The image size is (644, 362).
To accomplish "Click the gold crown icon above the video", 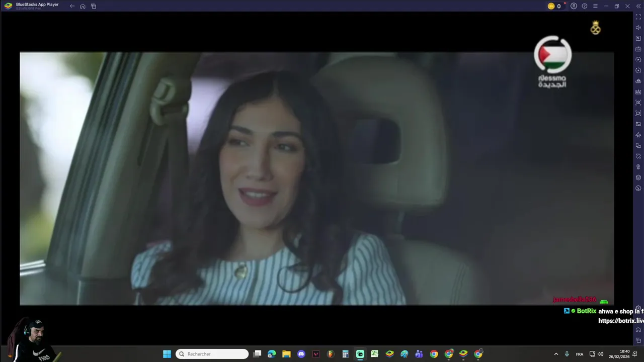I will [596, 28].
